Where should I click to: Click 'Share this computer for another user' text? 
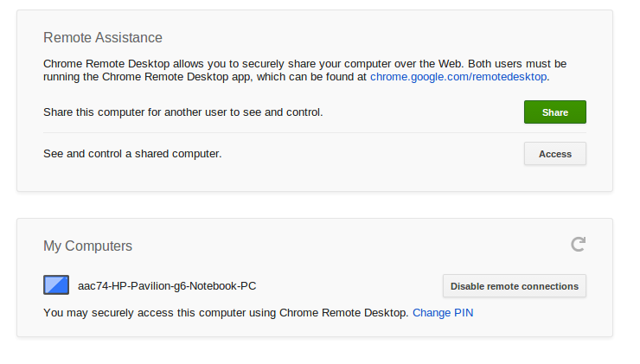pyautogui.click(x=182, y=112)
